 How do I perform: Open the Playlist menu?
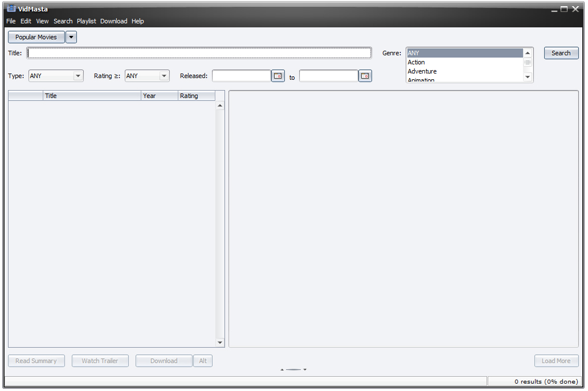tap(87, 21)
